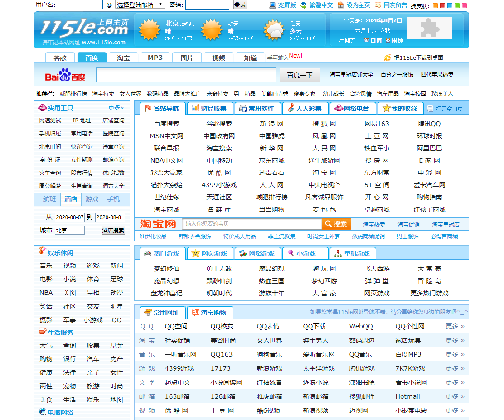The height and width of the screenshot is (420, 504).
Task: Click the 娱乐休闲 section header icon
Action: pos(43,251)
